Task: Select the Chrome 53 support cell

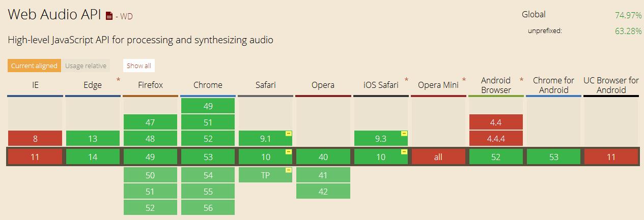Action: [208, 157]
